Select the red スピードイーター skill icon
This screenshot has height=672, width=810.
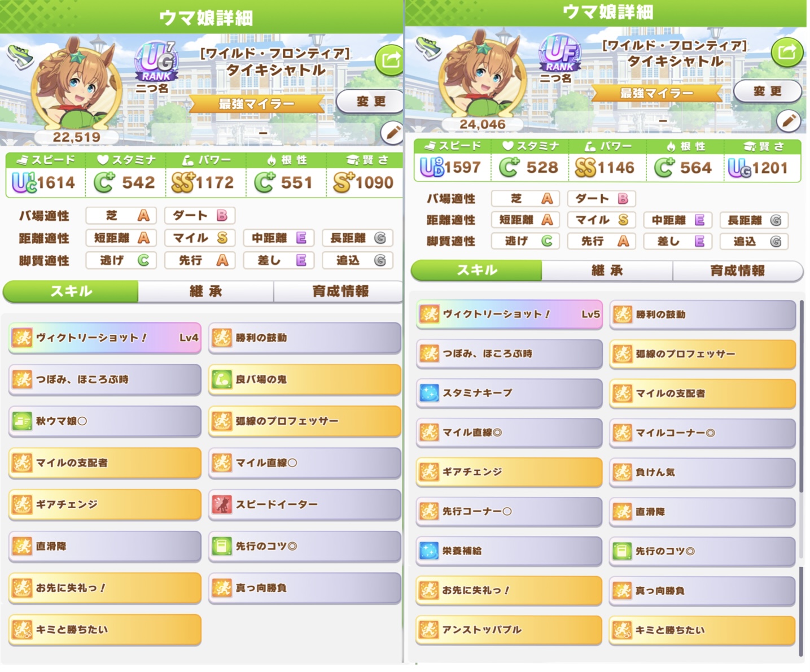coord(222,504)
